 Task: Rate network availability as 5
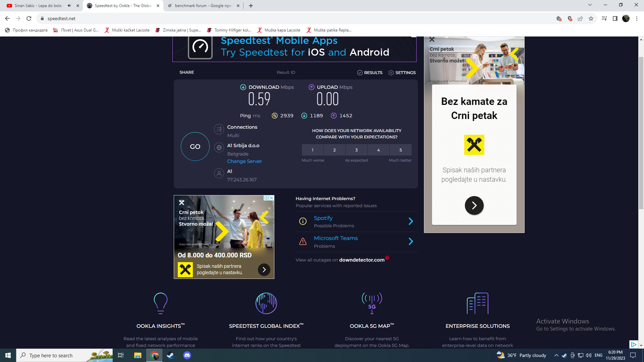tap(400, 150)
